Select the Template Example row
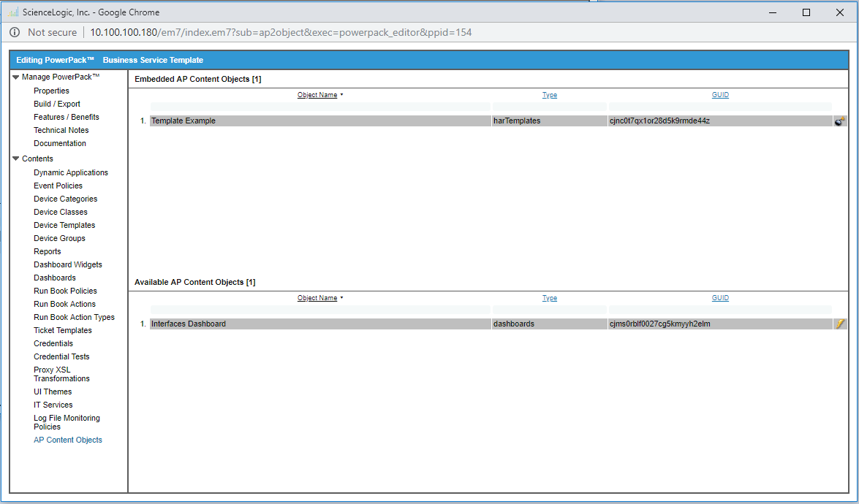This screenshot has width=859, height=504. coord(320,121)
